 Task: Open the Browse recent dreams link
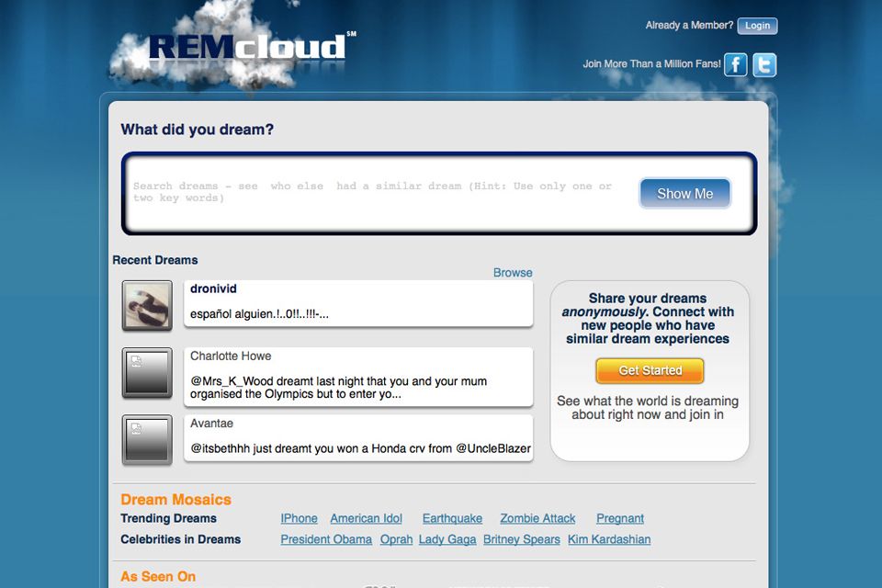[x=513, y=273]
